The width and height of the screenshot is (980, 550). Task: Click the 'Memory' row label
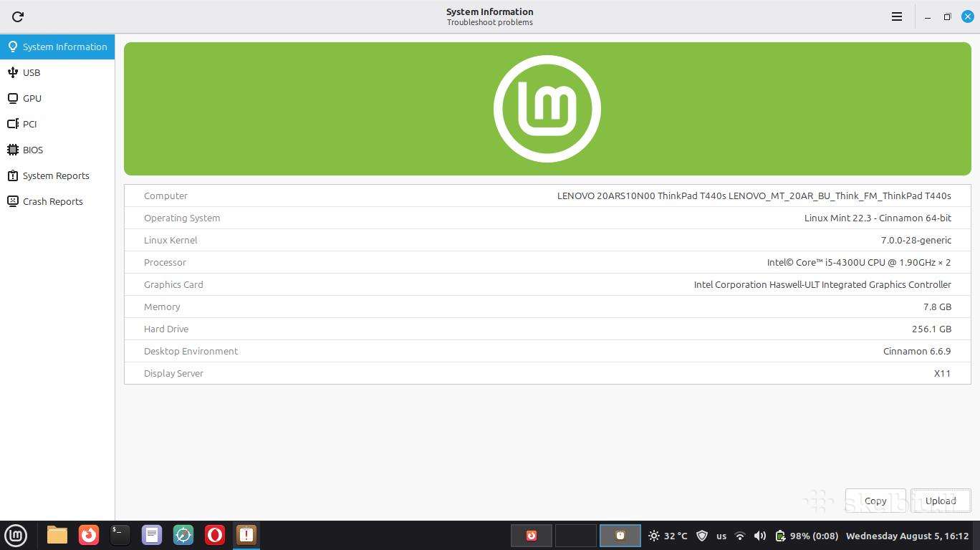pos(162,307)
